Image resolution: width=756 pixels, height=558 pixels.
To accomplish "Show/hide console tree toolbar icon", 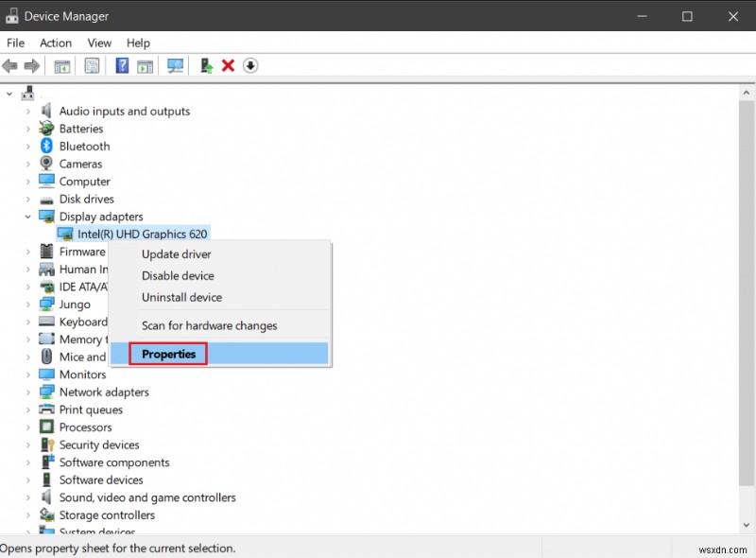I will tap(62, 65).
